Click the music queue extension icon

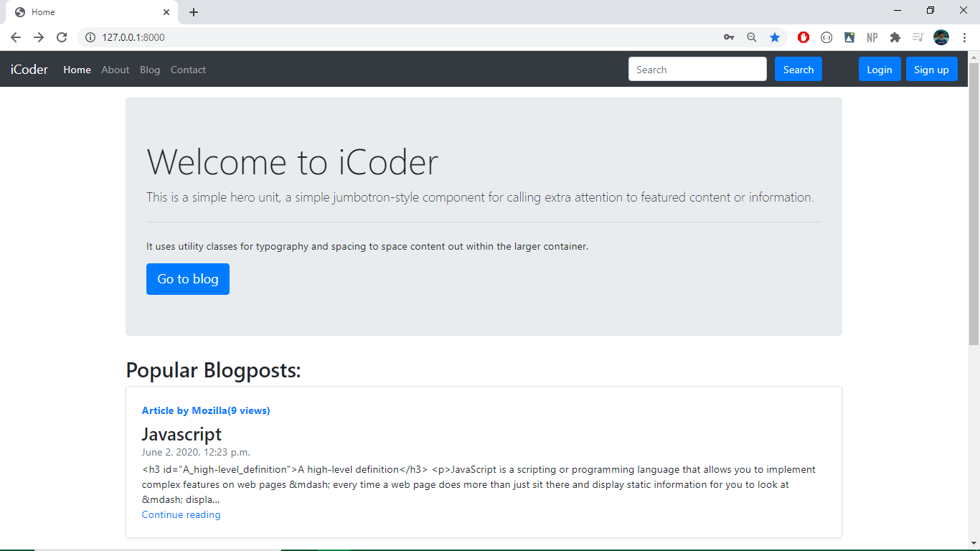pyautogui.click(x=918, y=37)
